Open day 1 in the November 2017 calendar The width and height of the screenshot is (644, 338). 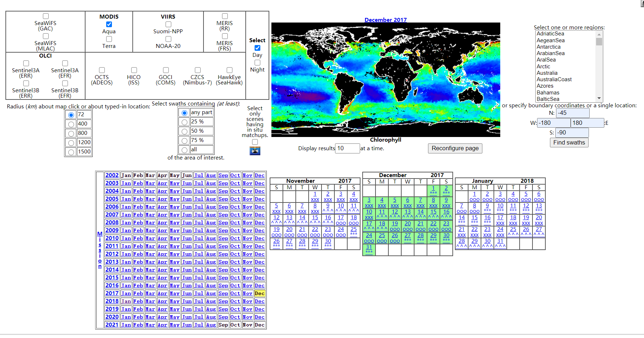pyautogui.click(x=315, y=194)
